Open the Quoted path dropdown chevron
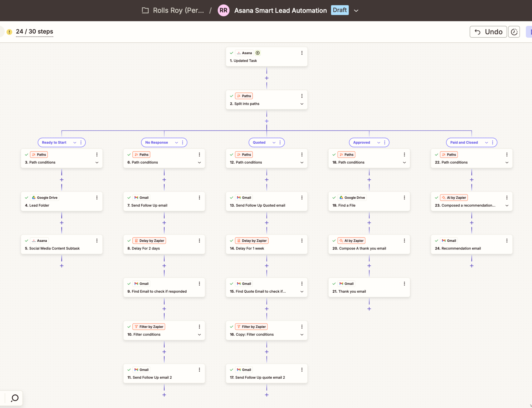This screenshot has width=532, height=408. pos(274,142)
